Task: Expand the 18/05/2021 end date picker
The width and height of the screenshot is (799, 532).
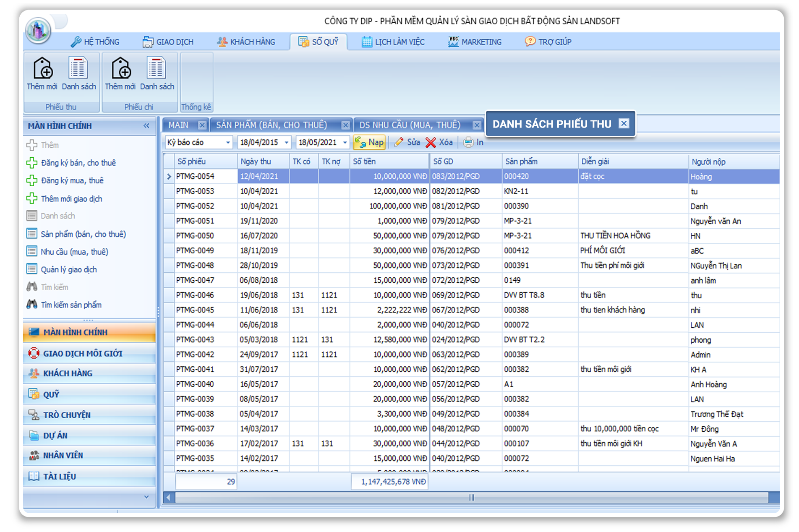Action: click(x=345, y=143)
